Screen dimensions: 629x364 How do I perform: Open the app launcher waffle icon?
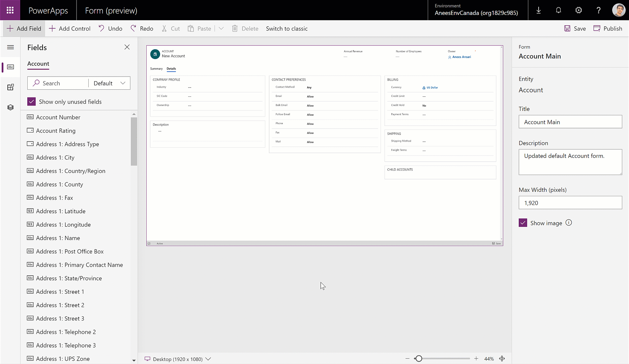tap(10, 10)
